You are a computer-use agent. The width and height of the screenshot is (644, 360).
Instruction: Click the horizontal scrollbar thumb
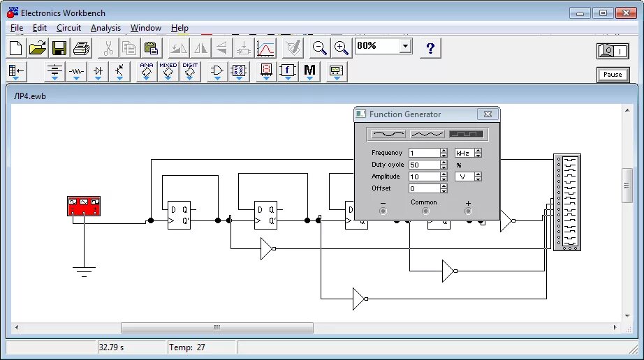(x=217, y=327)
